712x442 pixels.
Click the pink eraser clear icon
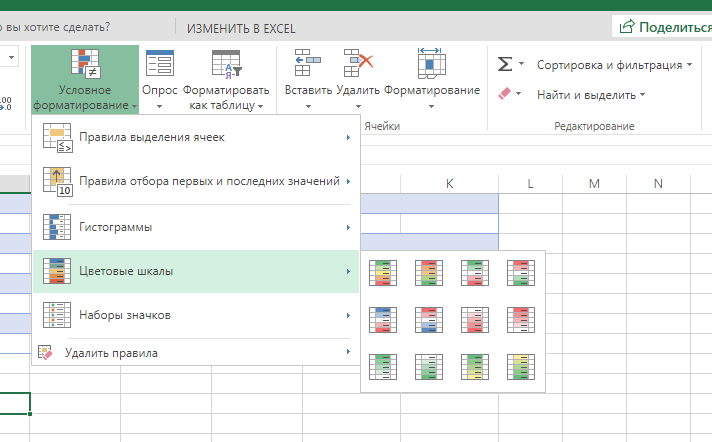[504, 94]
